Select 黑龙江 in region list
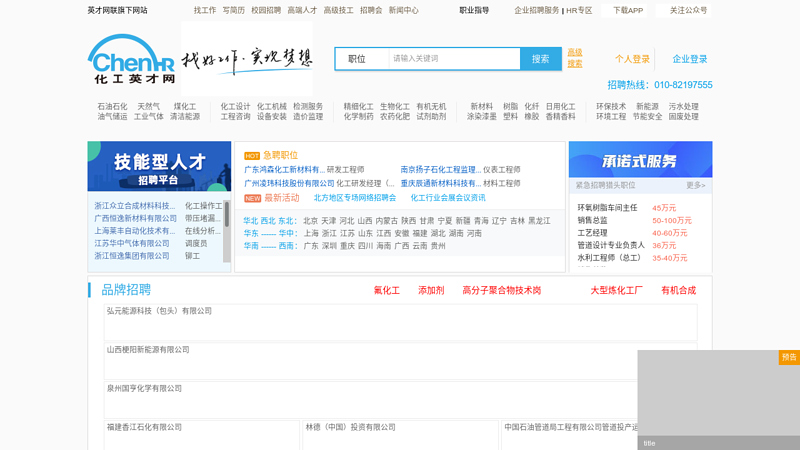This screenshot has height=450, width=800. 539,221
